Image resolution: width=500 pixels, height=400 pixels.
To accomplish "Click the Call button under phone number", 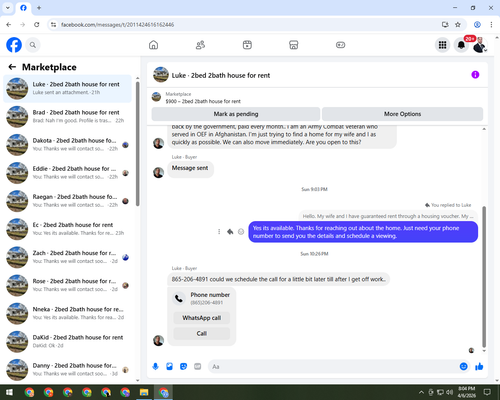I will (x=202, y=333).
